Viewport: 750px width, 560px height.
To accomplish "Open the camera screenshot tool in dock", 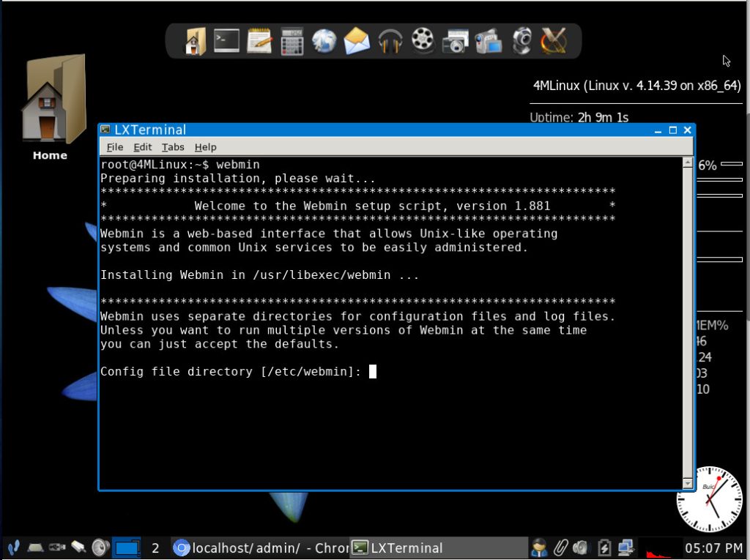I will tap(455, 40).
